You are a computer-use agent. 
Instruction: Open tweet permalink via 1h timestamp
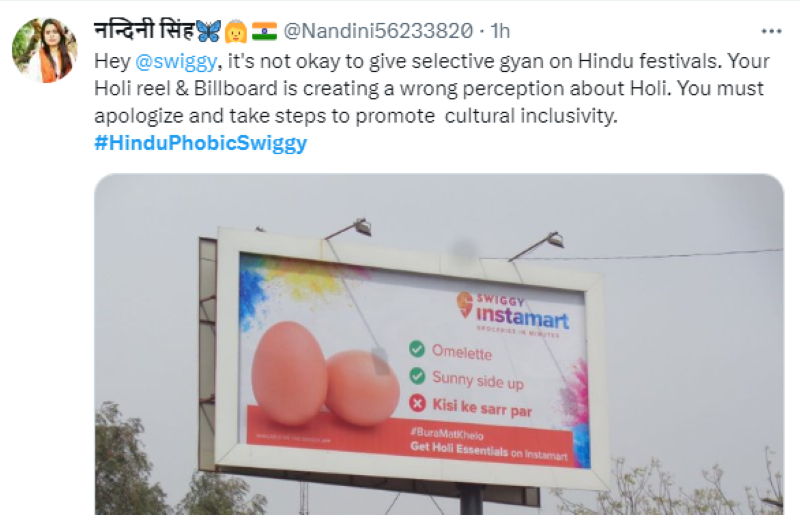[500, 31]
